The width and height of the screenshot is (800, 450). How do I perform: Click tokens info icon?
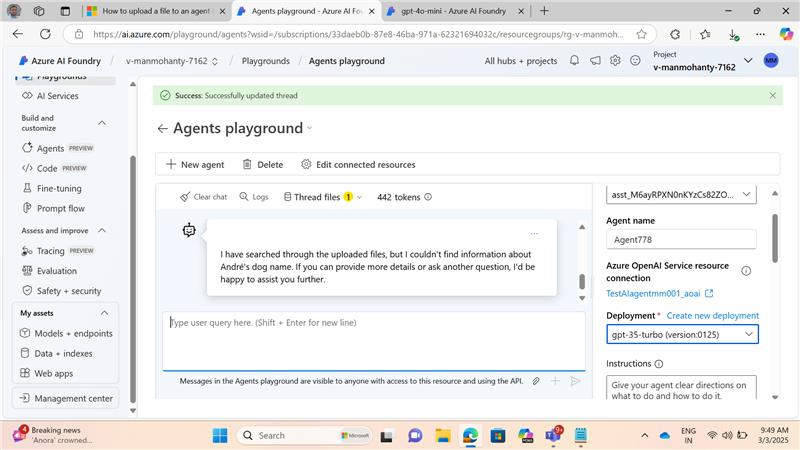[428, 197]
